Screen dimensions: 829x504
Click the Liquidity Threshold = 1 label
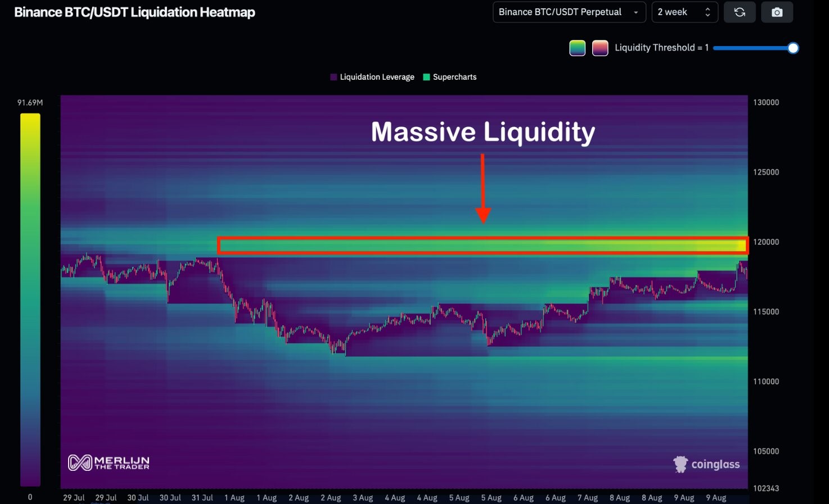click(661, 47)
